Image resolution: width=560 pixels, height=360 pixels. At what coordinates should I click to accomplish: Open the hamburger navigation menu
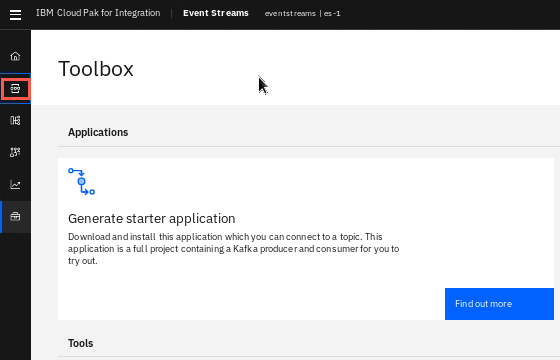pyautogui.click(x=15, y=15)
